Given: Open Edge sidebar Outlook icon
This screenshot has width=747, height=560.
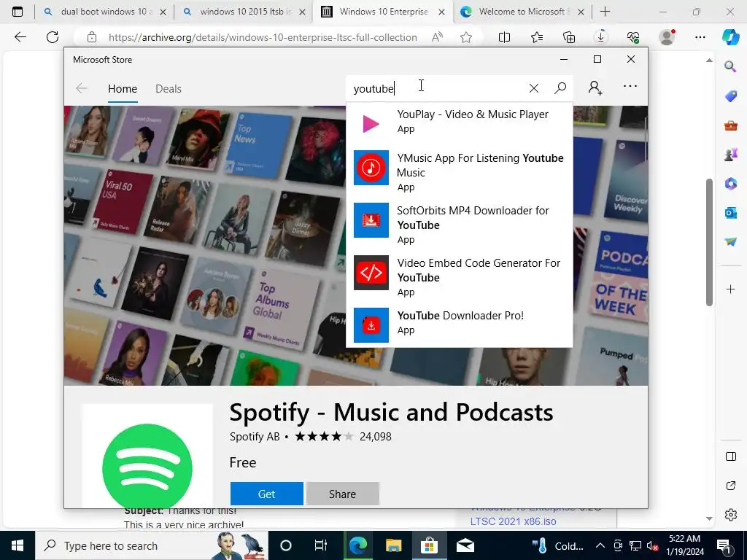Looking at the screenshot, I should coord(730,212).
